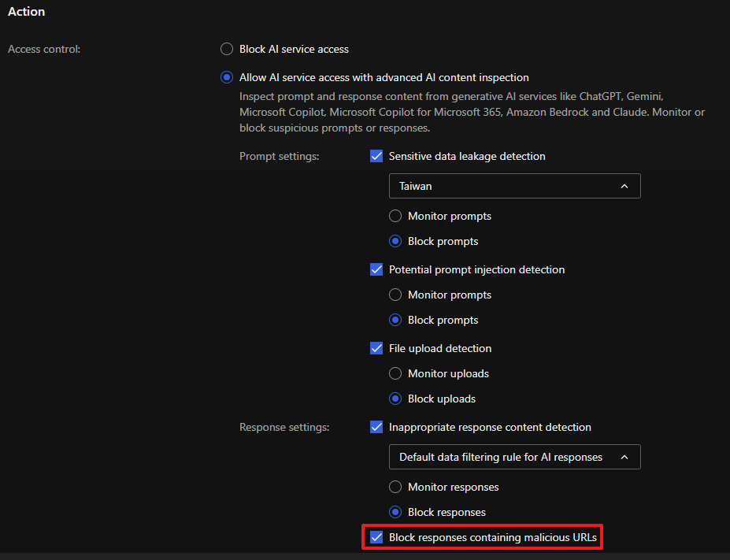
Task: Select Monitor prompts under prompt injection detection
Action: (x=395, y=295)
